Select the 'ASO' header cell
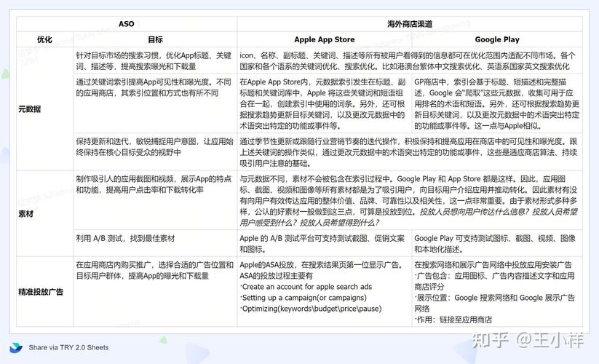Screen dimensions: 599x364 pyautogui.click(x=127, y=24)
